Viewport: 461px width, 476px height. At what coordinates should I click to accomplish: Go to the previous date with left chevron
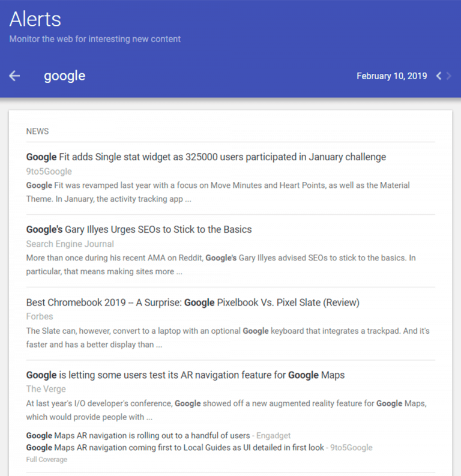coord(439,76)
